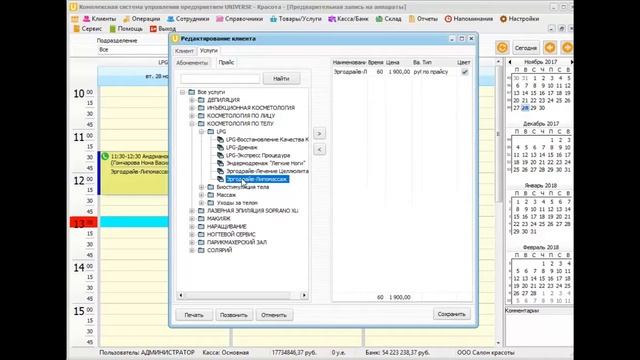Viewport: 640px width, 360px height.
Task: Expand the КОСМЕТОЛОГИЯ ПО ЛИЦУ folder
Action: [x=192, y=116]
